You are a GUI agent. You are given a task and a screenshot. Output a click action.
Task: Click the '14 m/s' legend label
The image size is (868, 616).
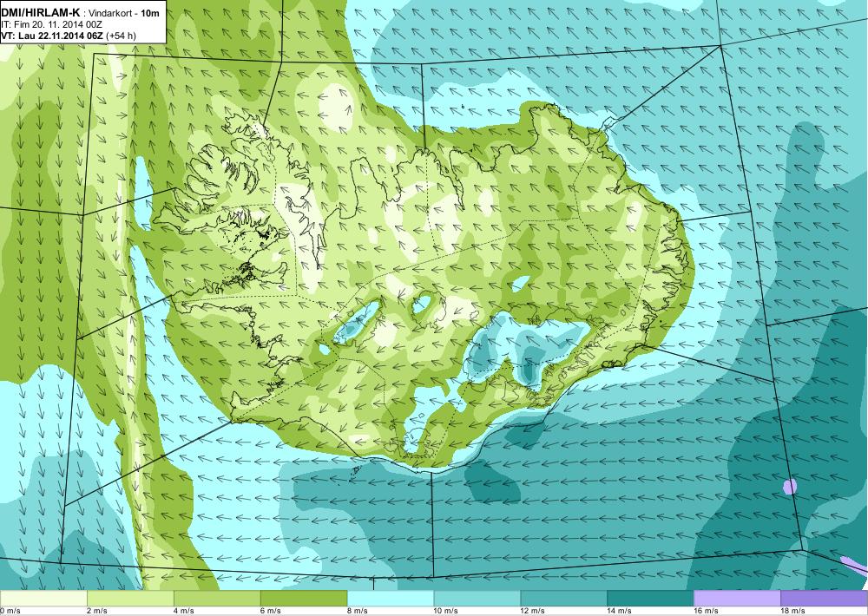[x=620, y=611]
